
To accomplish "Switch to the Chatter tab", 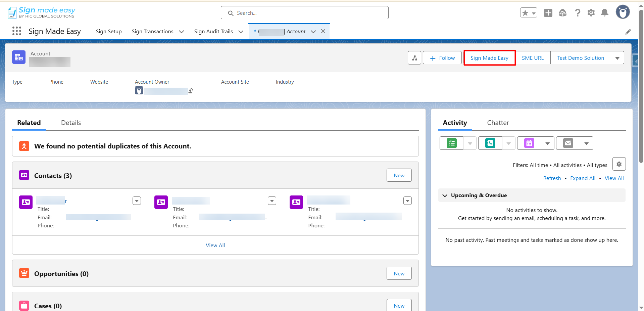I will click(x=498, y=123).
